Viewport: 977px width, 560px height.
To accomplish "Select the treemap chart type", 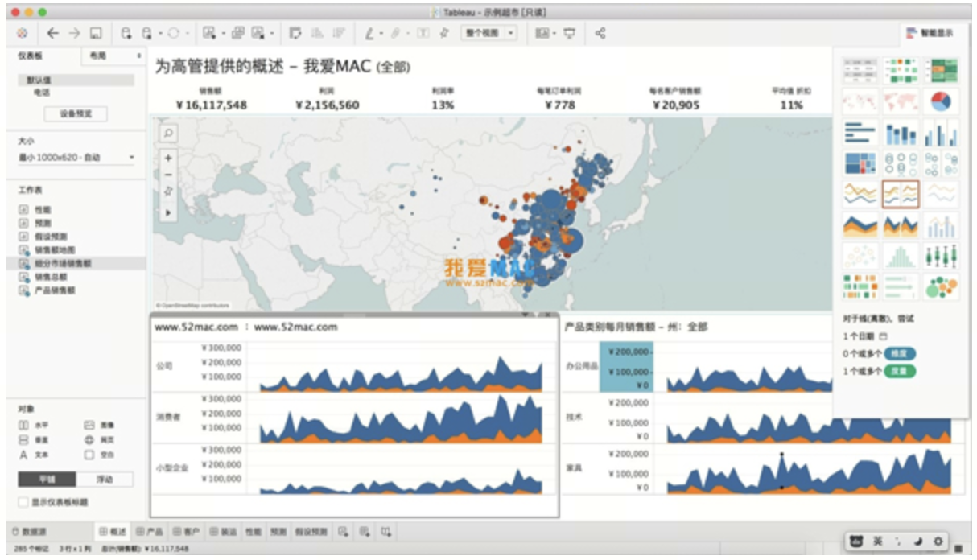I will [x=860, y=163].
